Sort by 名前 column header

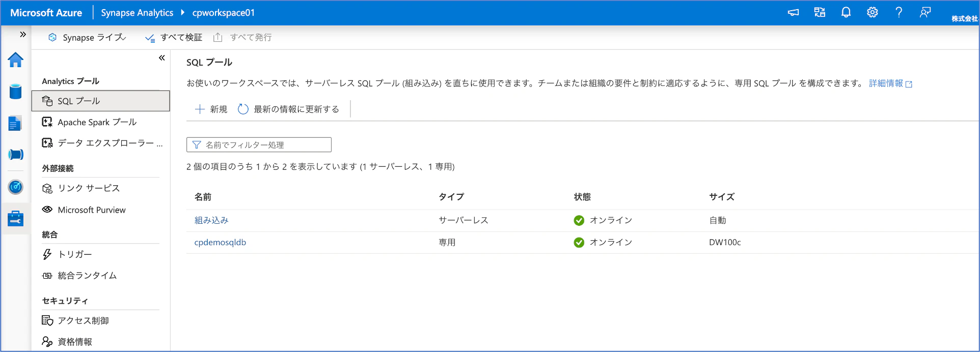pyautogui.click(x=203, y=197)
